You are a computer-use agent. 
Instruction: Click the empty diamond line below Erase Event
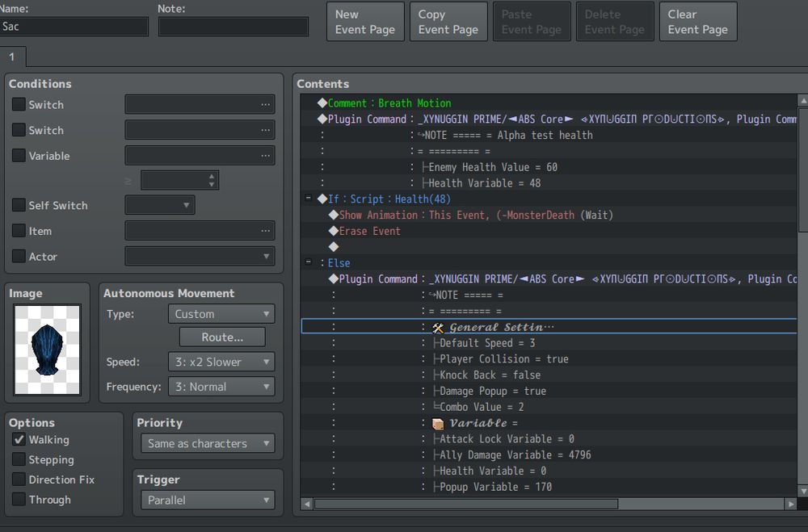click(333, 247)
